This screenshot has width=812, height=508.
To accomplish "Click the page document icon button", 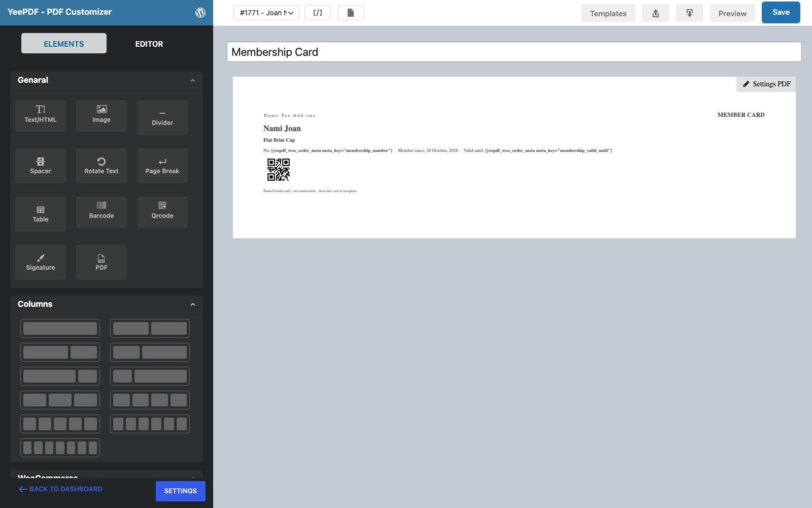I will [351, 13].
